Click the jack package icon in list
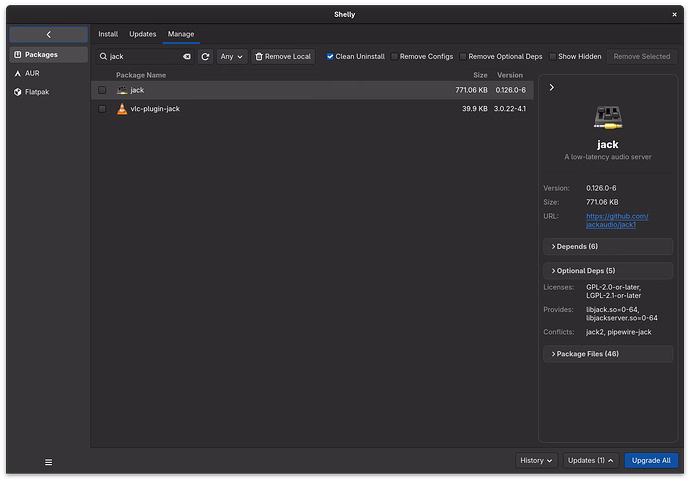 tap(122, 90)
